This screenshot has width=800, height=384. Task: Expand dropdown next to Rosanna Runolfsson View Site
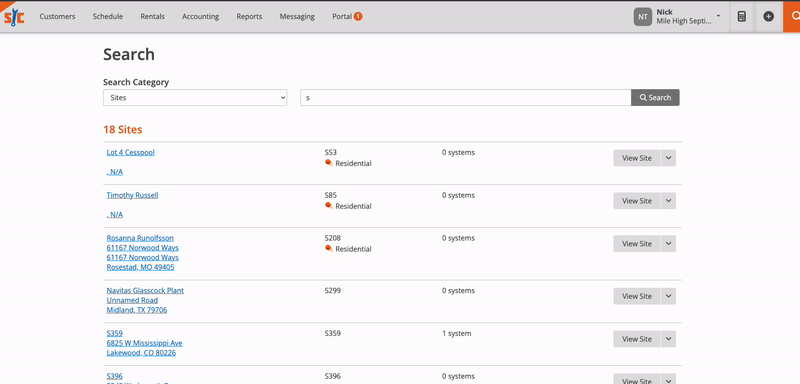click(x=668, y=244)
